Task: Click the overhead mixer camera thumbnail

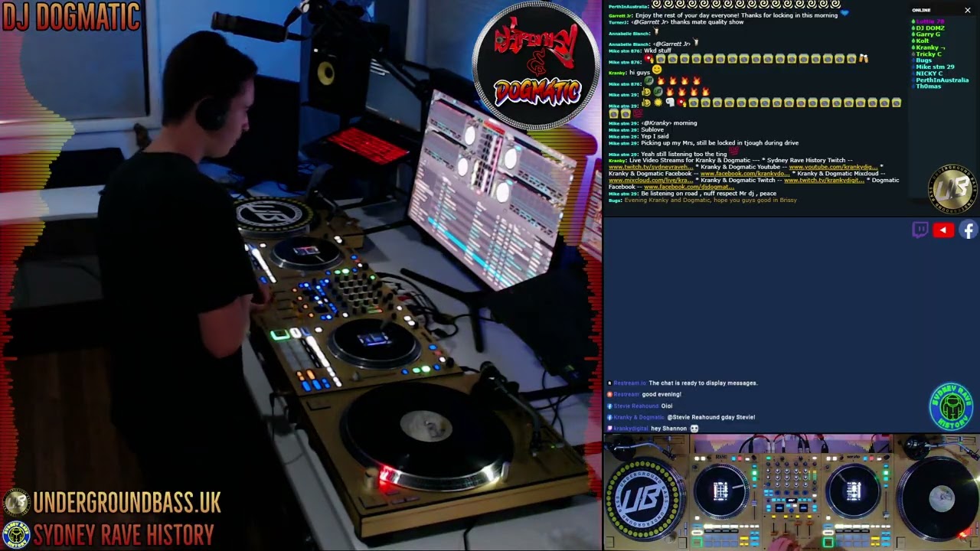Action: point(791,492)
